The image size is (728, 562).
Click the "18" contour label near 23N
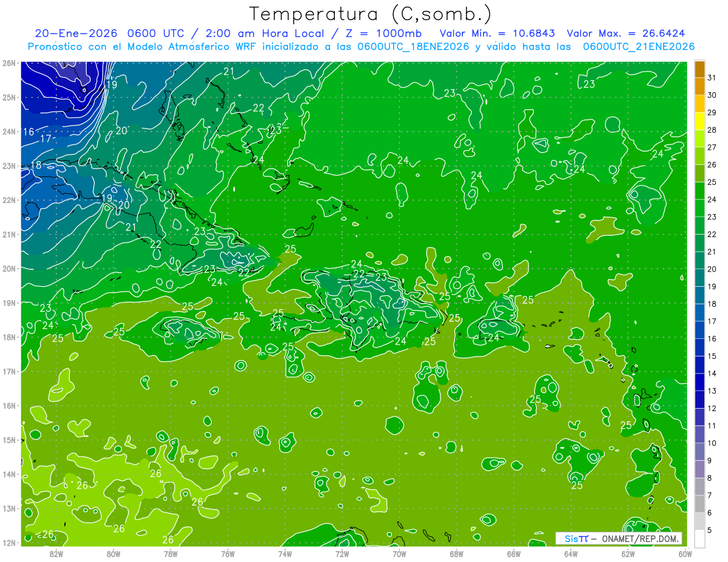tap(36, 165)
